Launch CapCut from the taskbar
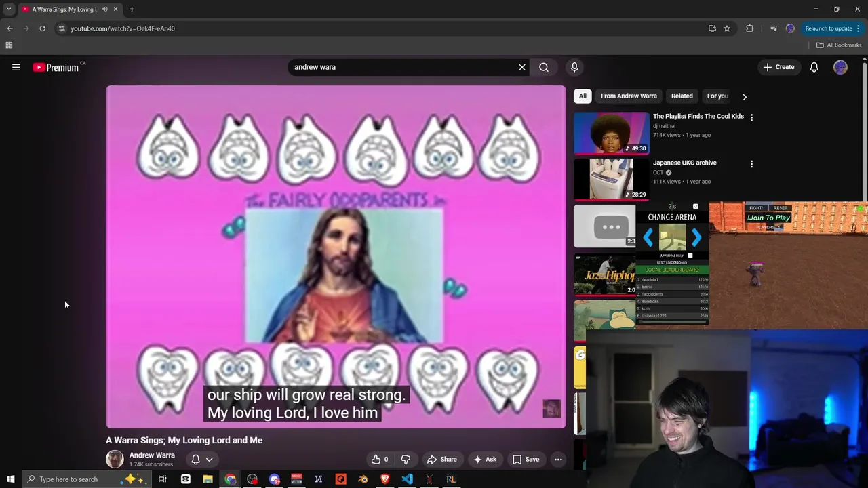Image resolution: width=868 pixels, height=488 pixels. pos(185,479)
